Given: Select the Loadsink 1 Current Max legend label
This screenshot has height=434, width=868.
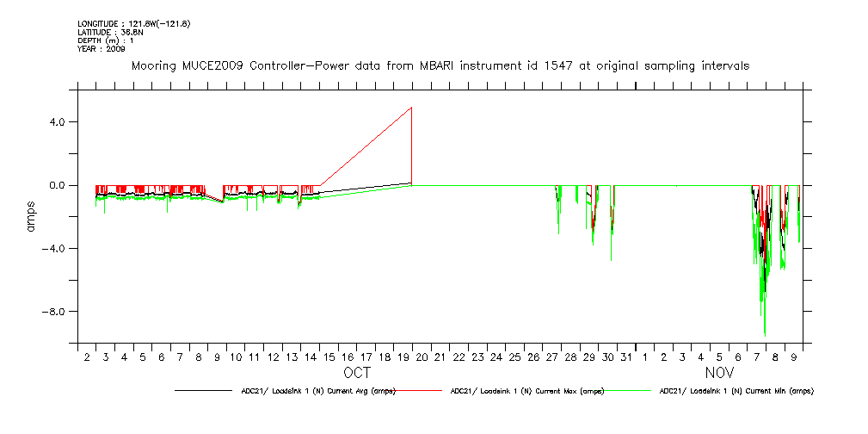Looking at the screenshot, I should coord(526,391).
